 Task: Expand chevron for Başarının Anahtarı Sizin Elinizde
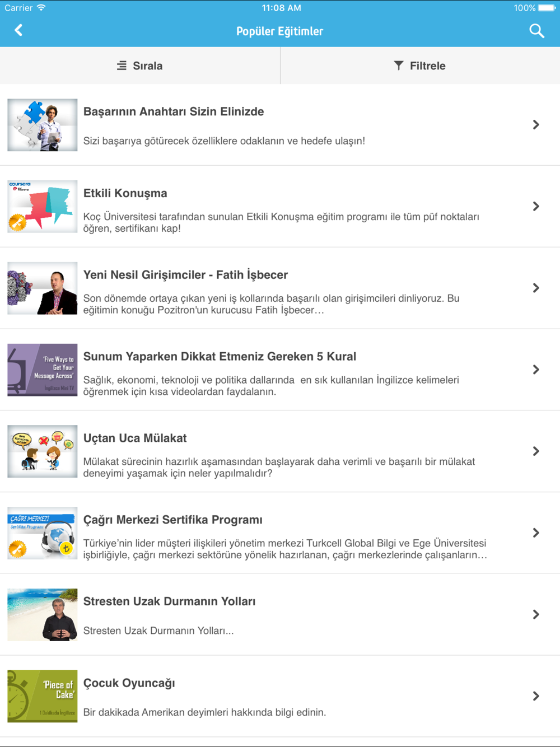click(536, 125)
